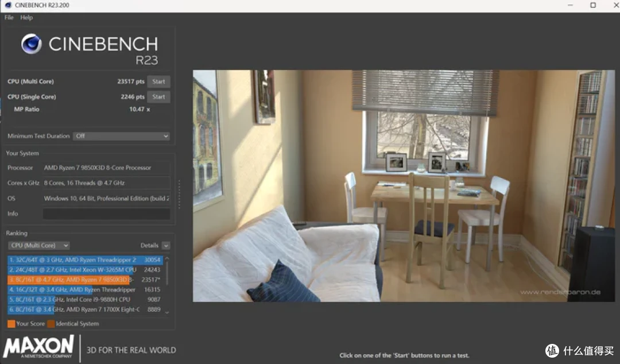This screenshot has width=620, height=364.
Task: Select the Threadripper 32C/64T ranking row
Action: click(x=85, y=260)
